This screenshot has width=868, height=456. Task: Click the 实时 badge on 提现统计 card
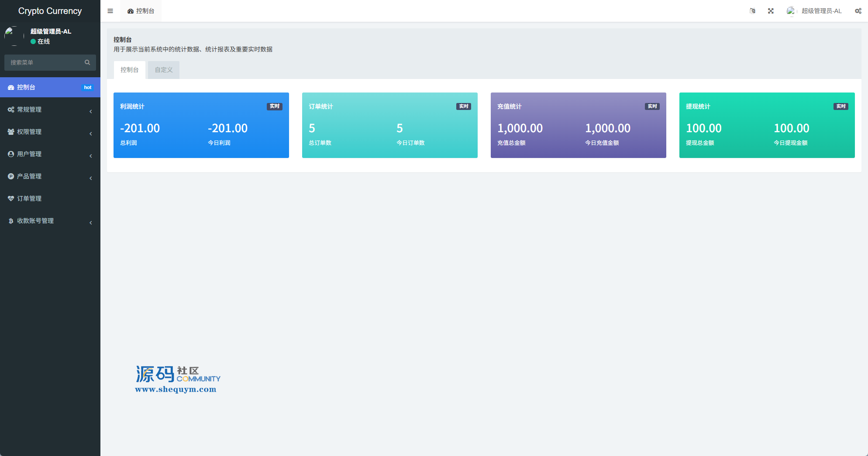point(840,106)
